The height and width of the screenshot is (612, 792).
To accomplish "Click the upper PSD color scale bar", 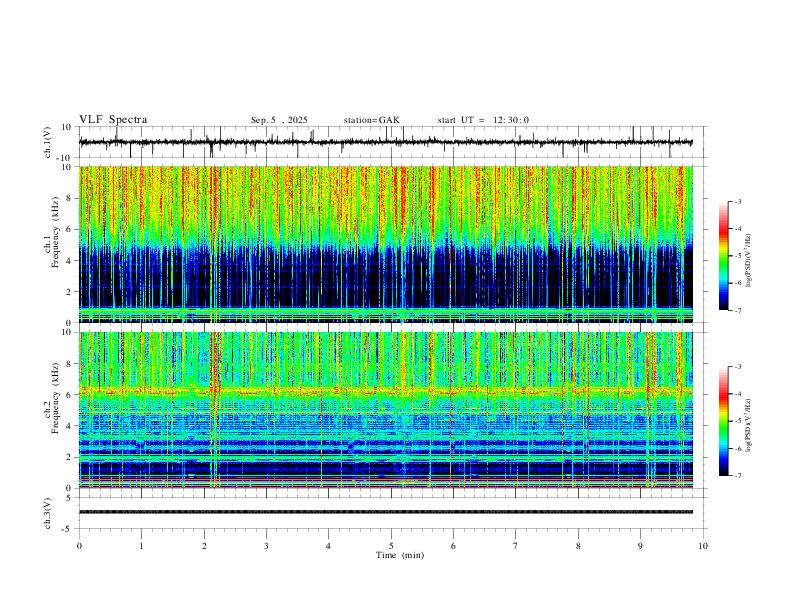I will (724, 256).
